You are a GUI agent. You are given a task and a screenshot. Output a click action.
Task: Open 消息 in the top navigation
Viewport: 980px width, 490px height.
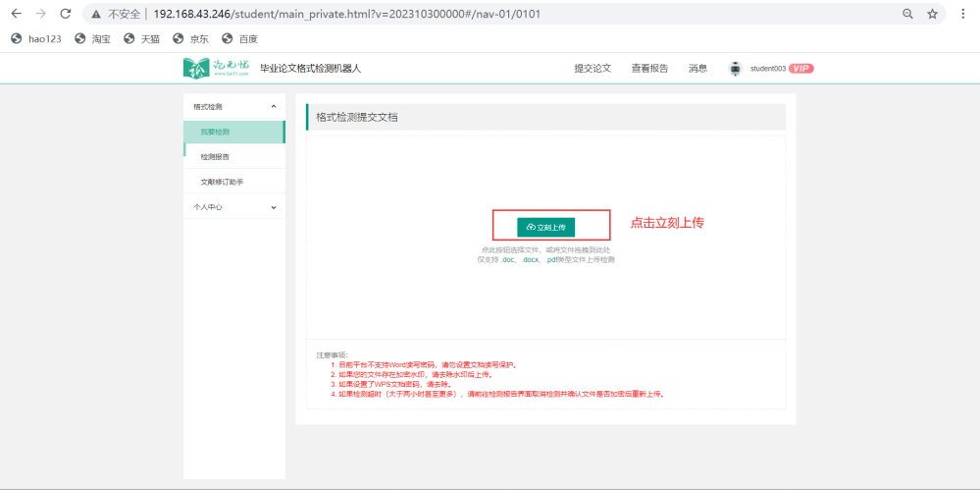click(x=697, y=69)
